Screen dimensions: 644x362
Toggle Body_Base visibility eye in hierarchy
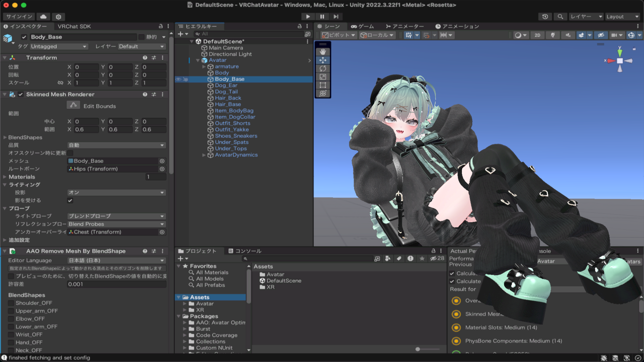click(178, 79)
